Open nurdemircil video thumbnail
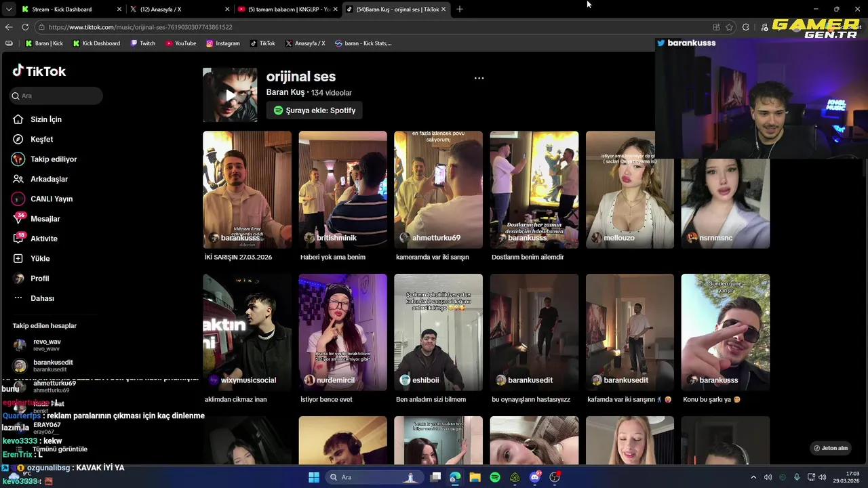 tap(342, 332)
